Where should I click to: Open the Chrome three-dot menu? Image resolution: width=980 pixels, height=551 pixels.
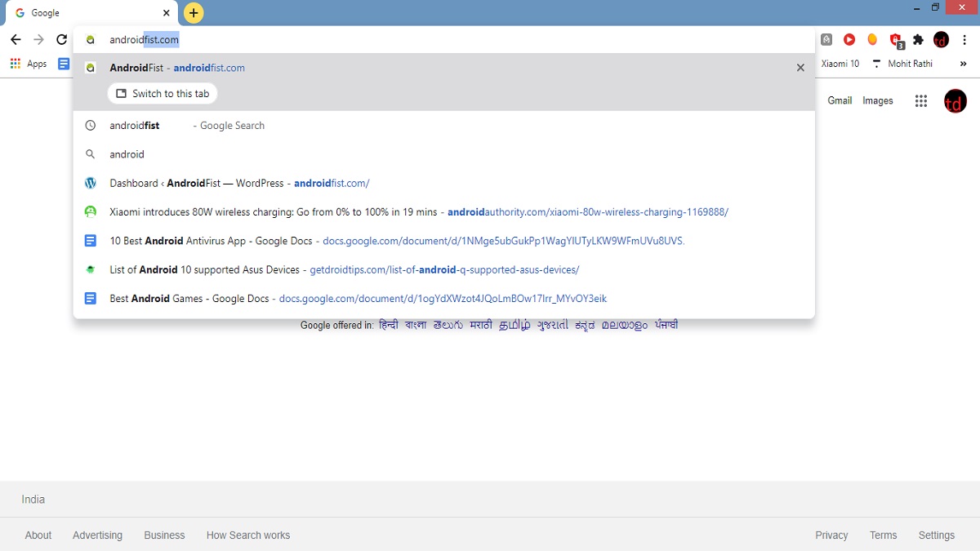(x=964, y=39)
